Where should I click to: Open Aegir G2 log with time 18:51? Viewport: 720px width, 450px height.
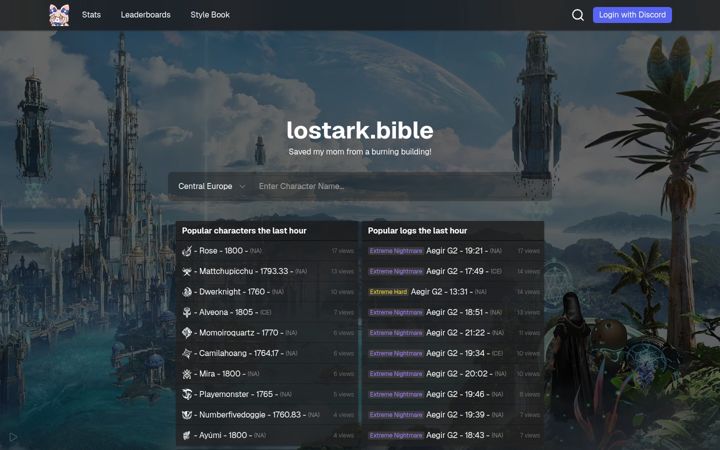[x=453, y=312]
